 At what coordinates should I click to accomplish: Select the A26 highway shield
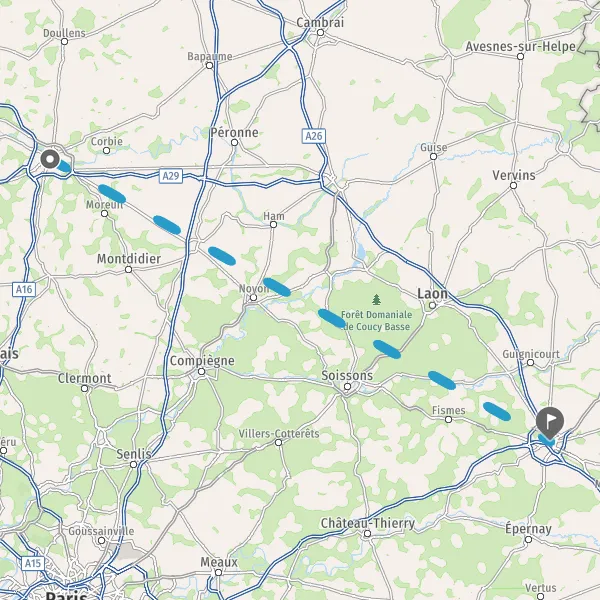coord(314,136)
